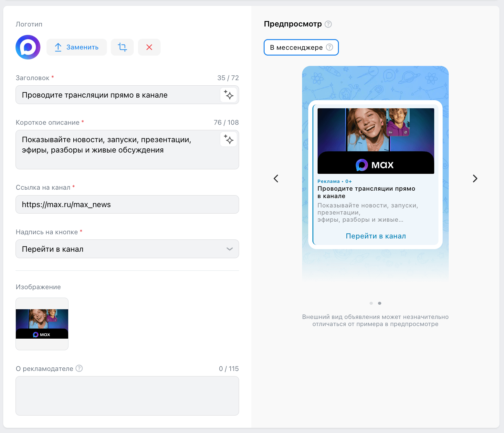Open help icon inside В мессенджере tab
Screen dimensions: 504x433
(x=330, y=47)
